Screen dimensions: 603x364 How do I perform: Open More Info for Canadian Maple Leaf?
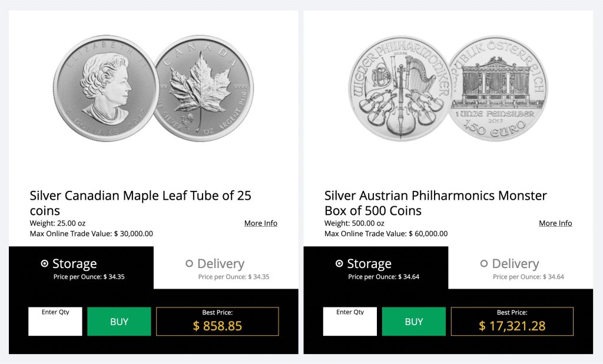click(261, 223)
